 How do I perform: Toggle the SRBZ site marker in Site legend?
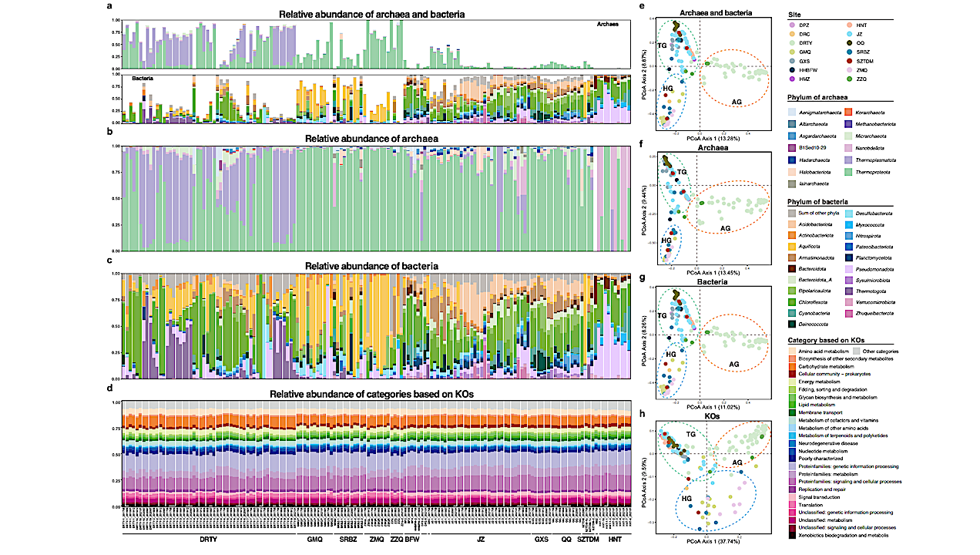(850, 52)
